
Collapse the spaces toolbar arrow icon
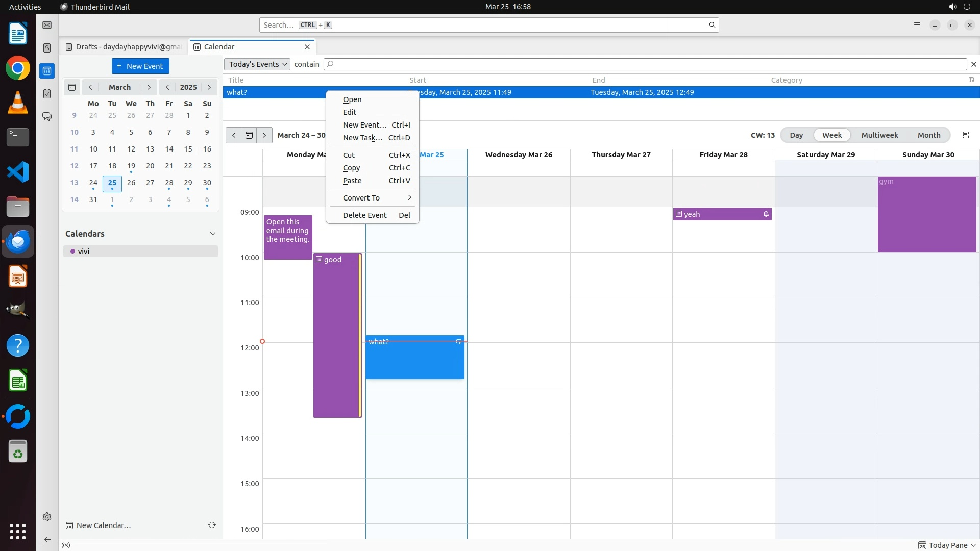point(47,539)
